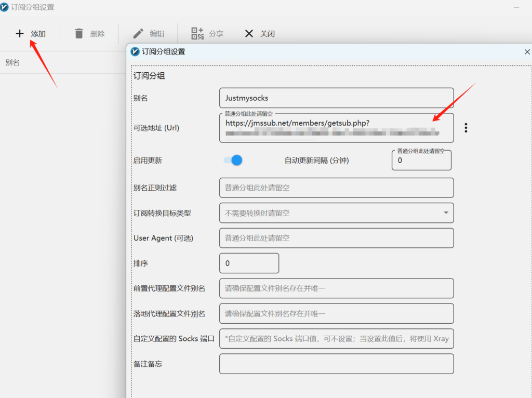Image resolution: width=532 pixels, height=398 pixels.
Task: Click the trash icon for 删除
Action: coord(79,34)
